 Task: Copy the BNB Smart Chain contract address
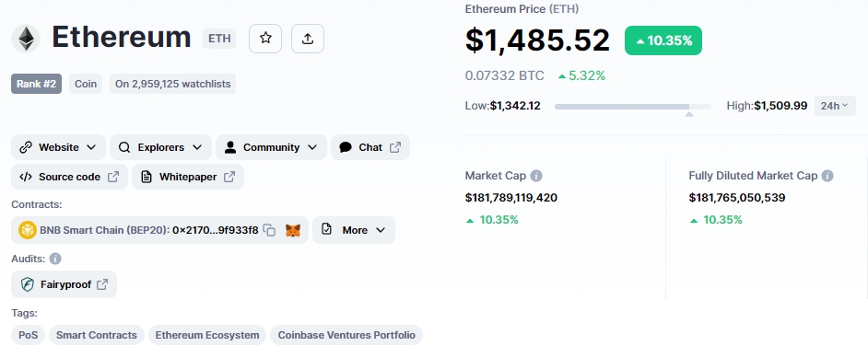pyautogui.click(x=269, y=230)
